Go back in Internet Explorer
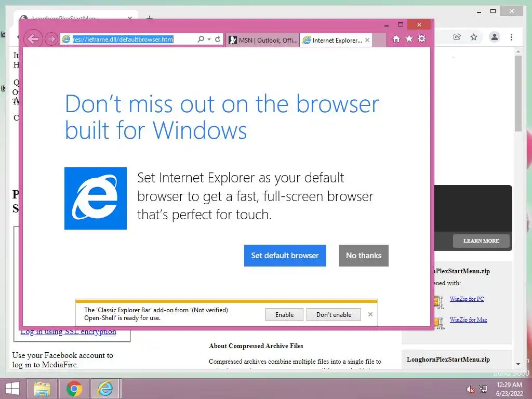This screenshot has height=399, width=532. [x=33, y=39]
